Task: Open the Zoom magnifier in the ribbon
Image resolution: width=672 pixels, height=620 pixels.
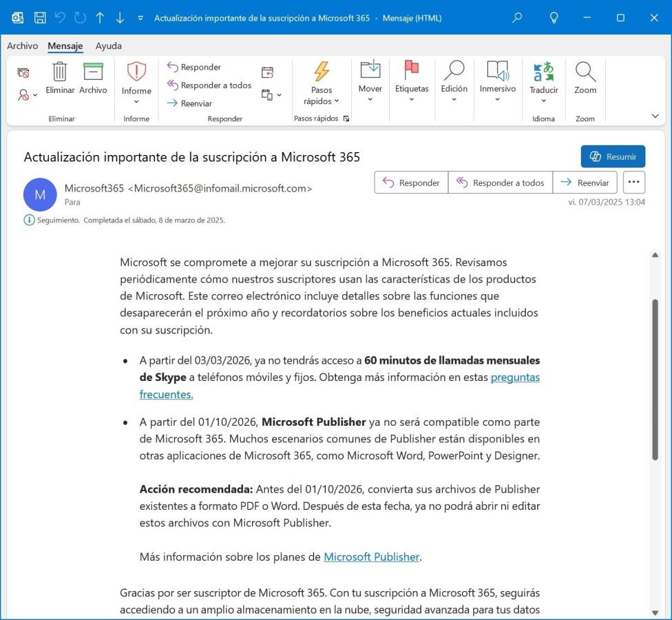Action: point(585,78)
